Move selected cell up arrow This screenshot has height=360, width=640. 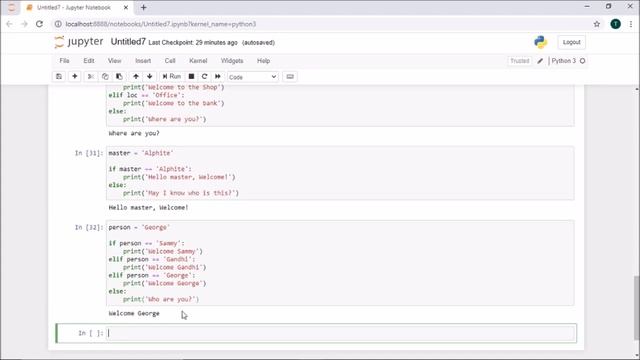click(136, 76)
